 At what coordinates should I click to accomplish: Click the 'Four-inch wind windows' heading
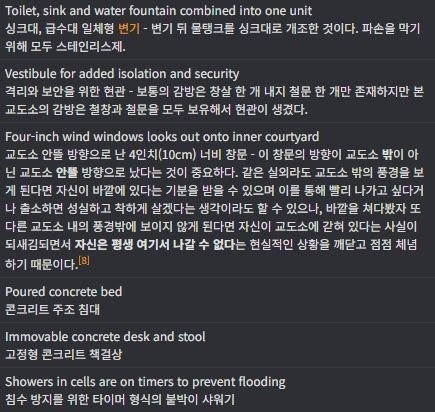click(162, 137)
